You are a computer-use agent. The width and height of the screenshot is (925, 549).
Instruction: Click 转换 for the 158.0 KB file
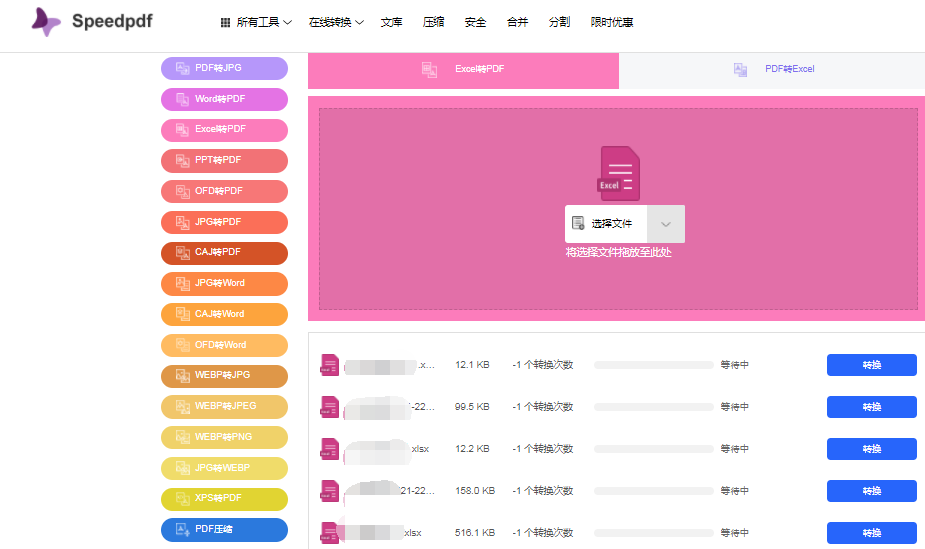click(x=871, y=491)
